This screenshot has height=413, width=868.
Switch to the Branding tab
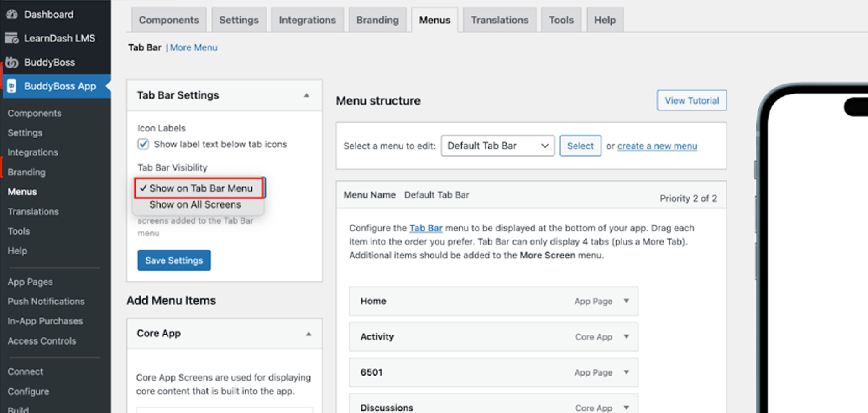click(x=377, y=20)
